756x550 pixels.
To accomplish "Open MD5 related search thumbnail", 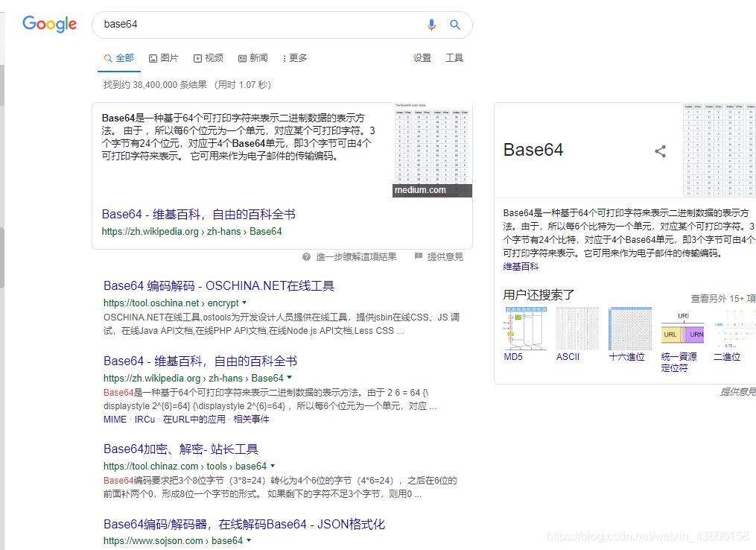I will coord(526,329).
